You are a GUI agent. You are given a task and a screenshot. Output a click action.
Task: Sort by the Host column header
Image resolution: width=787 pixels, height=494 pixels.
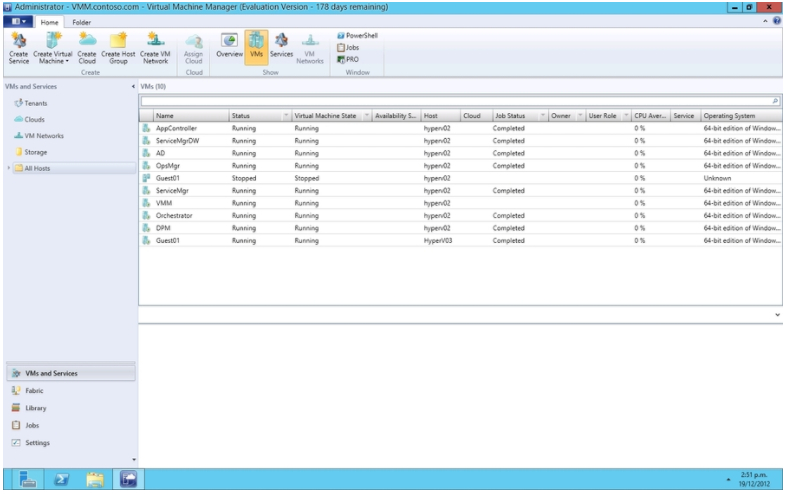440,115
